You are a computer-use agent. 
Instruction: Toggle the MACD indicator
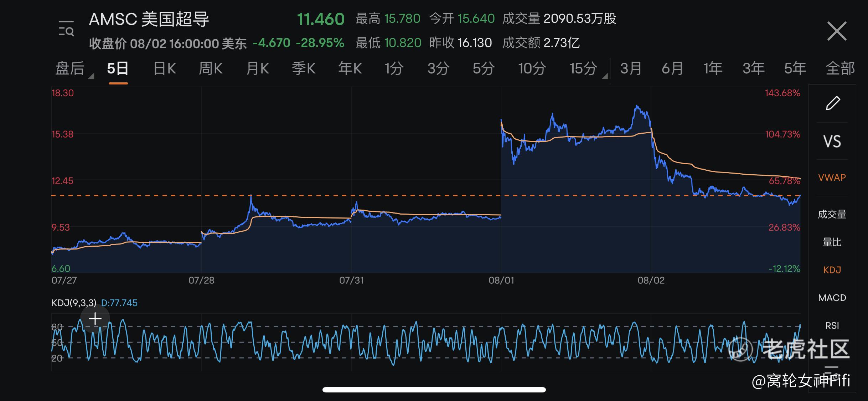832,298
